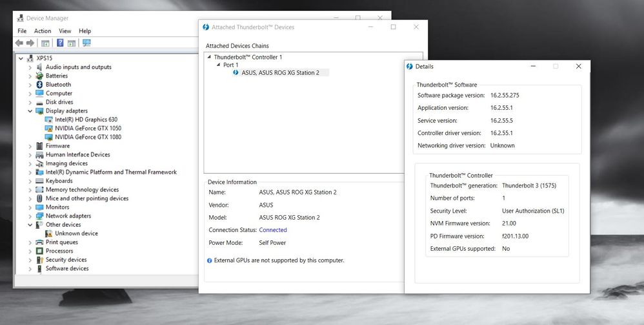This screenshot has width=644, height=325.
Task: Select the Security devices key icon
Action: point(39,260)
